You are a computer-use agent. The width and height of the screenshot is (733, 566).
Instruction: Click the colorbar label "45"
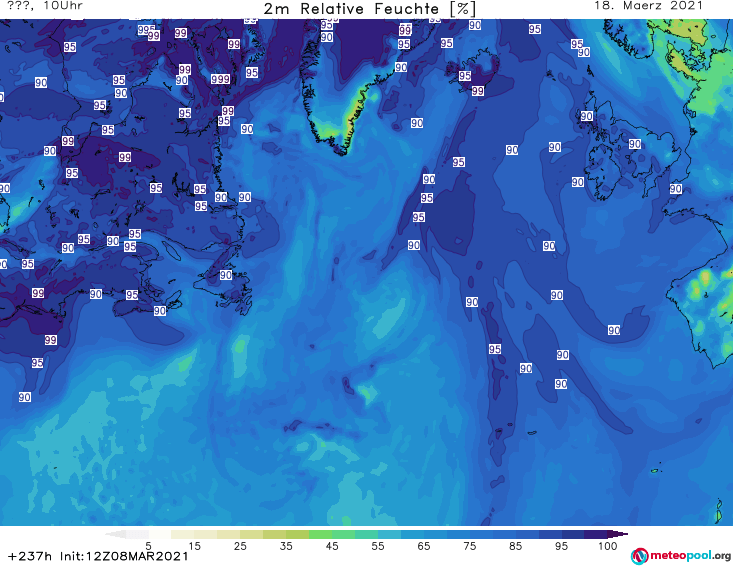tap(332, 546)
